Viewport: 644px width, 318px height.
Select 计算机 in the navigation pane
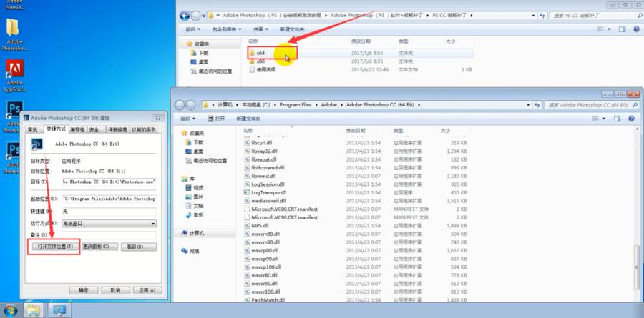coord(196,233)
